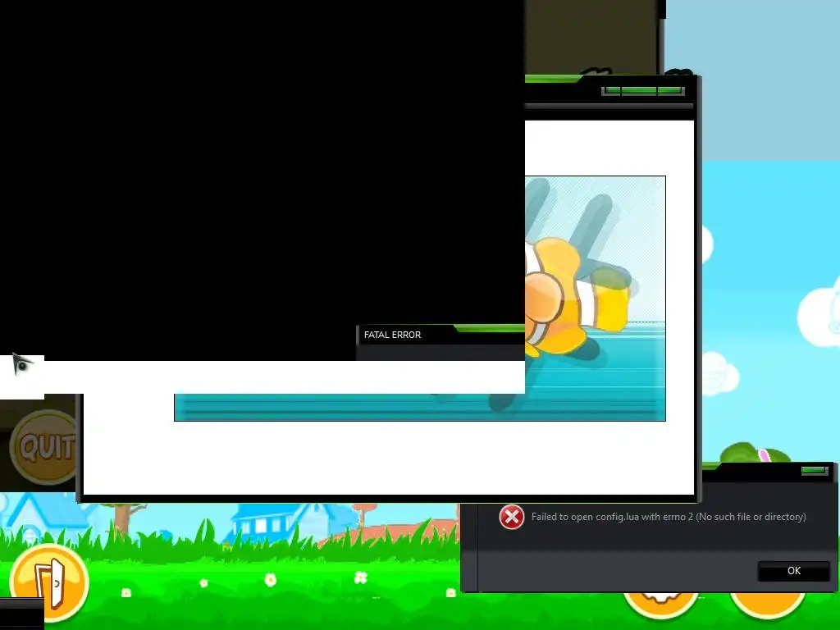840x630 pixels.
Task: Click the error message about config.lua
Action: pos(668,517)
